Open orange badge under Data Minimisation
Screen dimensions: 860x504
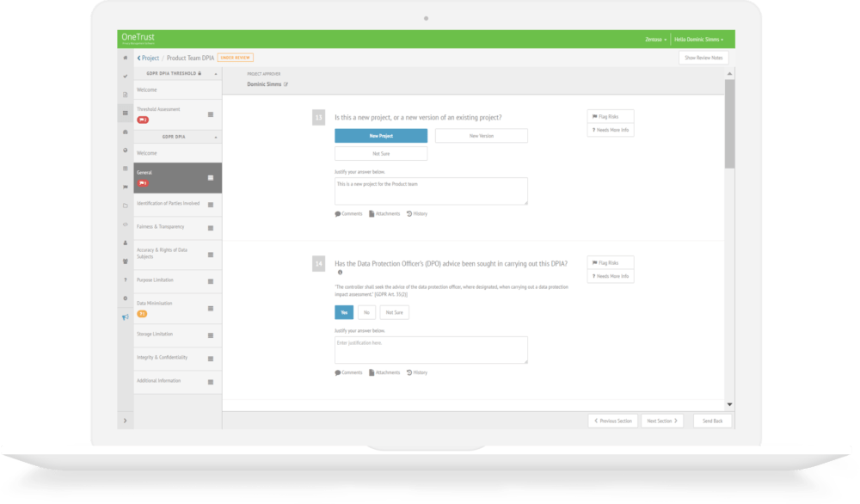click(142, 314)
